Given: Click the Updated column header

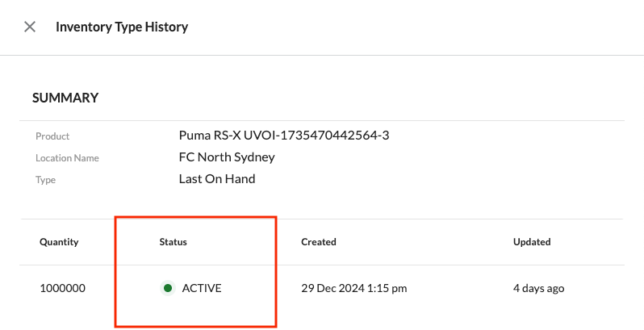Looking at the screenshot, I should pos(532,241).
